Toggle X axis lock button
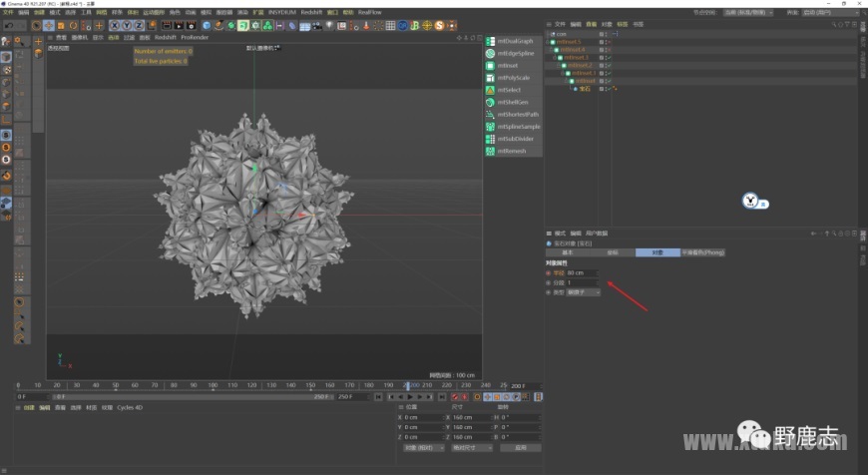 [x=115, y=26]
